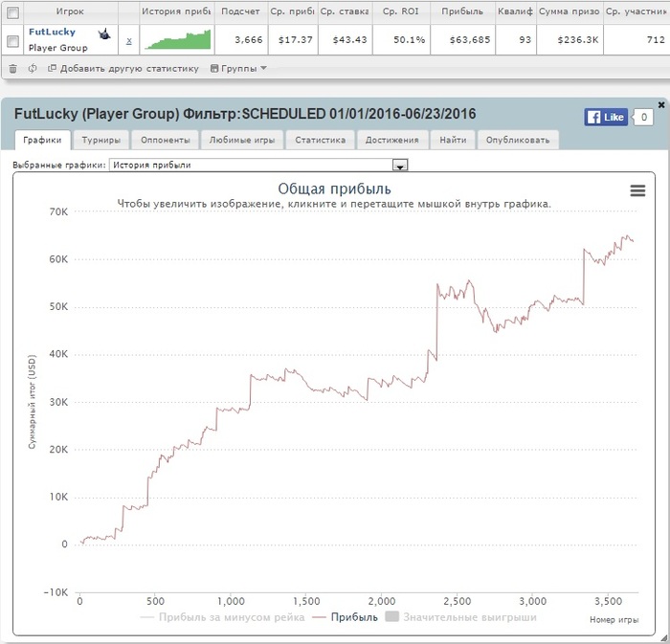Open the Выбранные графики combo box arrow
Viewport: 670px width, 644px height.
[400, 166]
